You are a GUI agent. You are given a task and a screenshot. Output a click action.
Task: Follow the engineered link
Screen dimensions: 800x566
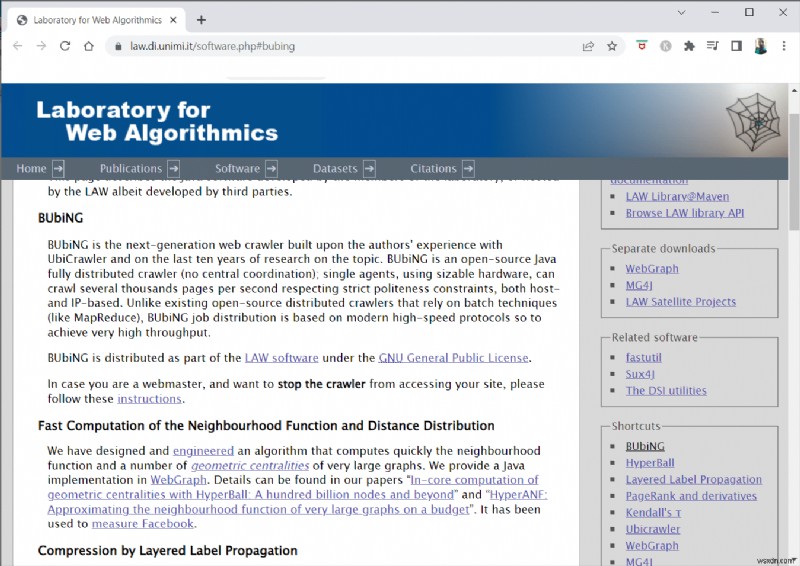[203, 451]
